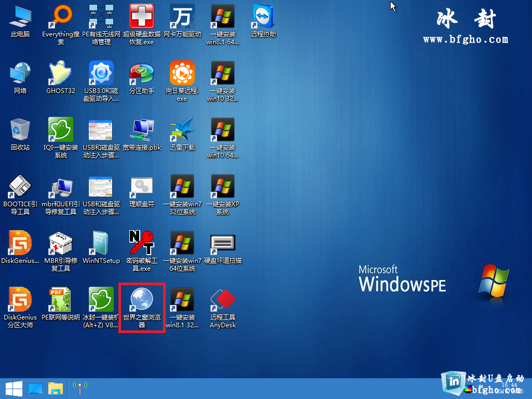Open Everything搜索 shortcut
The width and height of the screenshot is (532, 399).
61,24
